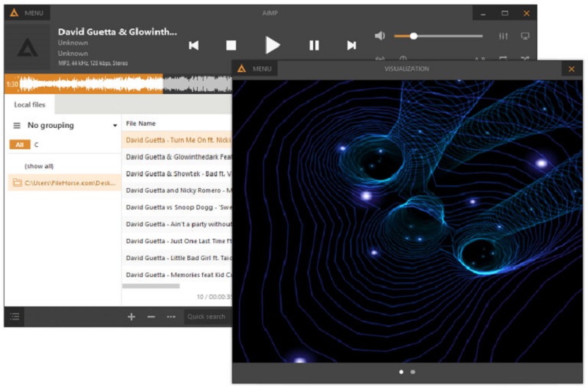
Task: Select 'David Guetta - Little Bad Girl ft.' row
Action: [x=177, y=258]
